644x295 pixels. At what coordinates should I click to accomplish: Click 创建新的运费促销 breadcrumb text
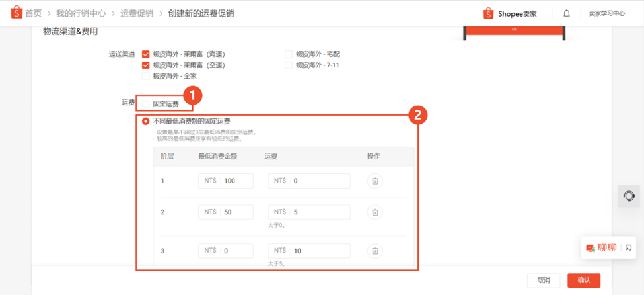[201, 14]
